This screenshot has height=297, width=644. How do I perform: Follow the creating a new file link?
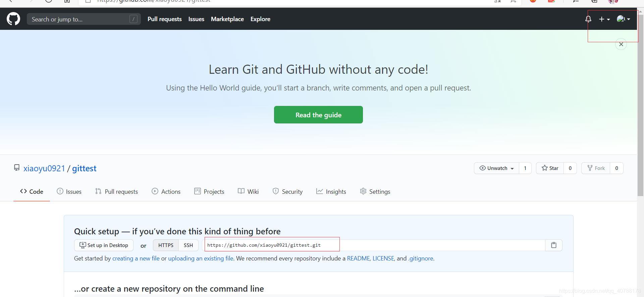click(136, 258)
